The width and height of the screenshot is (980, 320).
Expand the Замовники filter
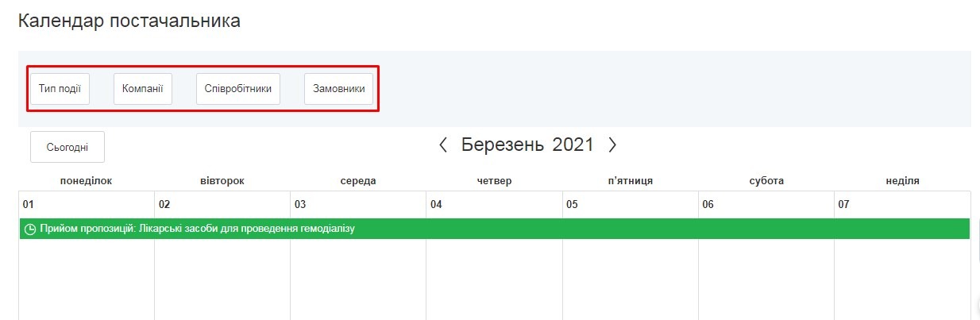338,89
